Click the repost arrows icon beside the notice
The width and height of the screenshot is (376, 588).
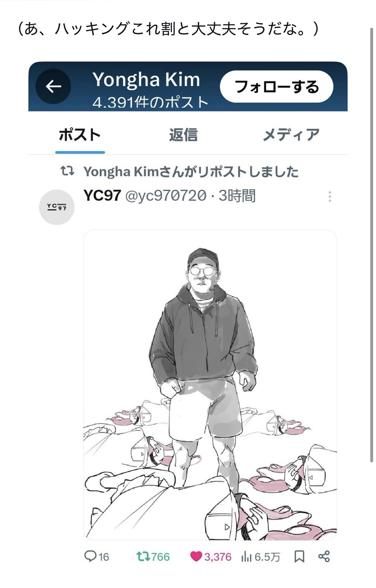pos(68,171)
